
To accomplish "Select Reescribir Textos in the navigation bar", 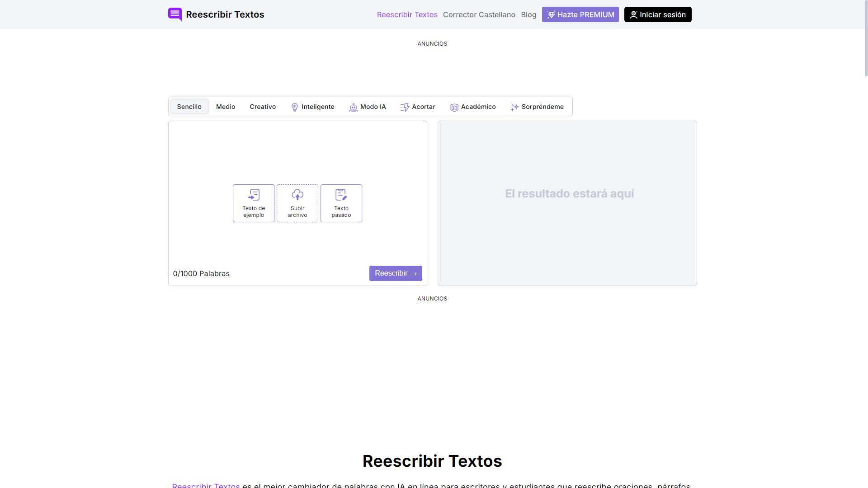I will [x=407, y=14].
